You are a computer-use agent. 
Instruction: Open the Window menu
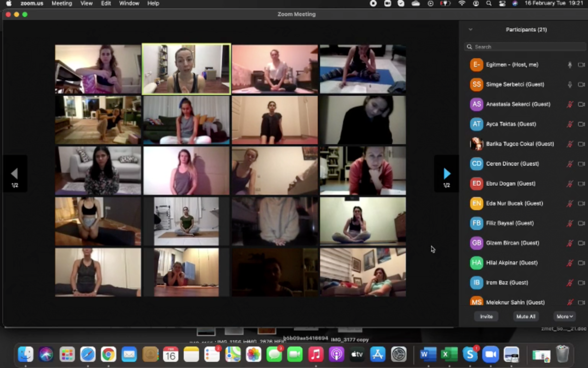pyautogui.click(x=129, y=3)
